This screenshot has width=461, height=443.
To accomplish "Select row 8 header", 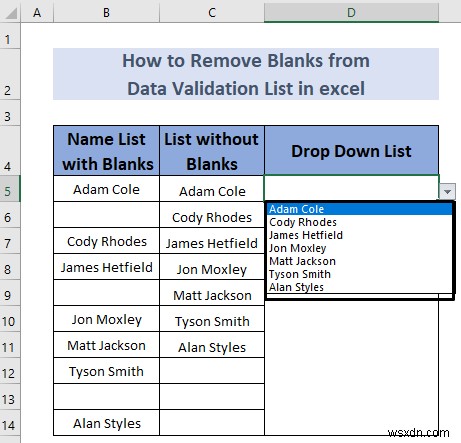I will pos(10,267).
